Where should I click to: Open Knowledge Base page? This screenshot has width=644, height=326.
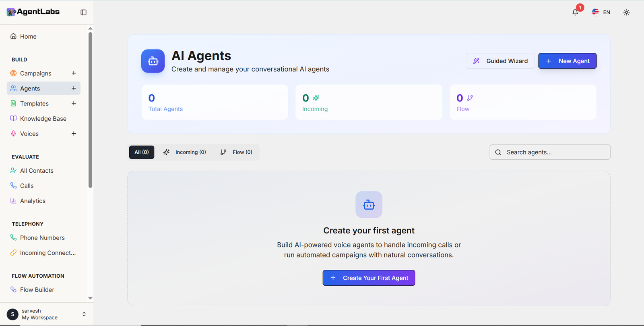point(43,119)
